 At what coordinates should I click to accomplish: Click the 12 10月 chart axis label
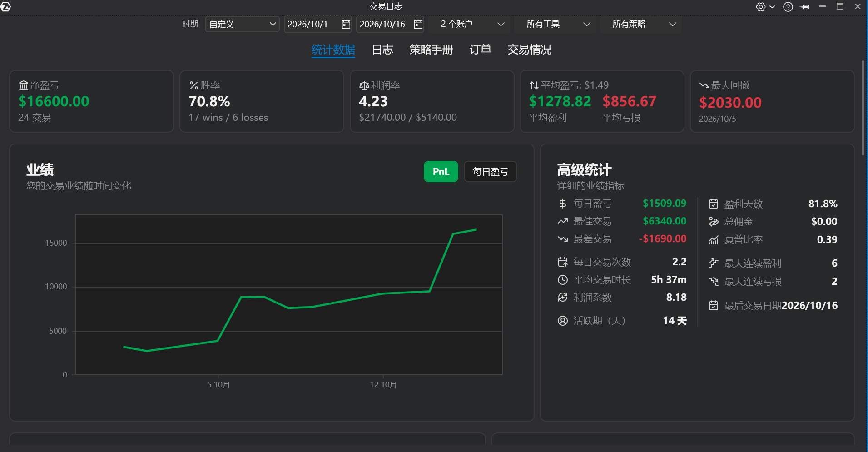click(x=383, y=385)
